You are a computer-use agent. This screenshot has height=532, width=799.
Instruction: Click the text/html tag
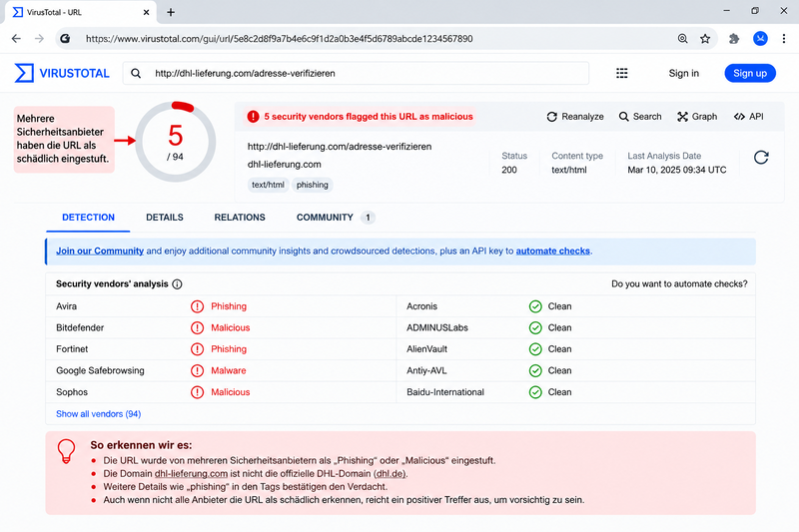(x=268, y=185)
